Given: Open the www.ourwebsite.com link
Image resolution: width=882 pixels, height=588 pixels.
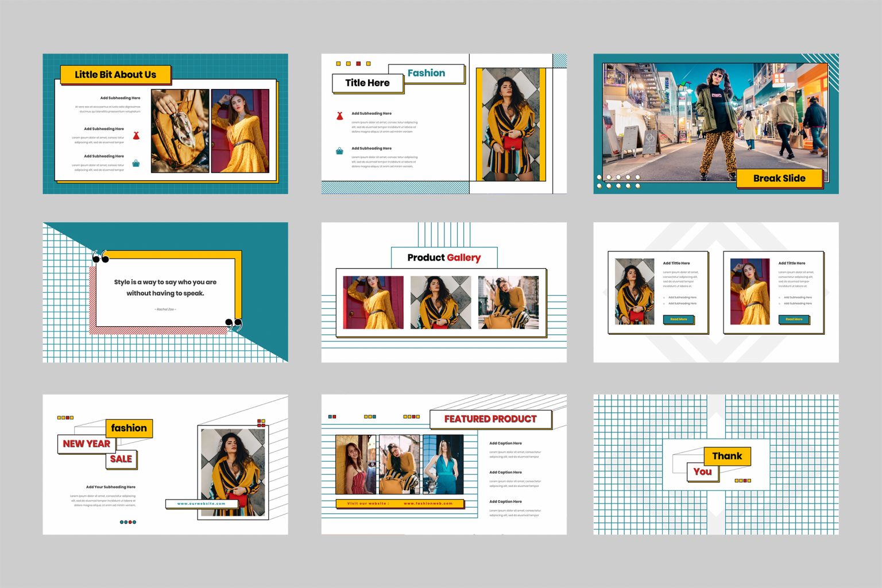Looking at the screenshot, I should pyautogui.click(x=200, y=504).
